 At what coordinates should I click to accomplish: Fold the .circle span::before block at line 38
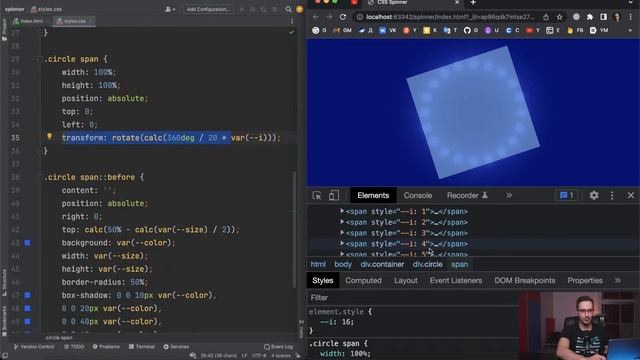click(x=40, y=177)
